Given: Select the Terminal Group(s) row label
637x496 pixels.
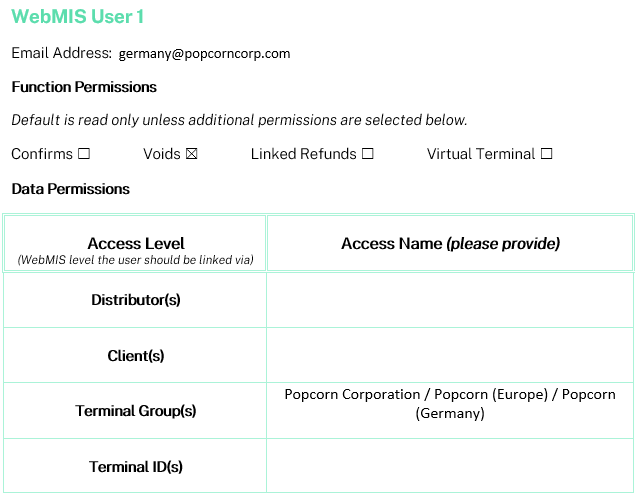Looking at the screenshot, I should pyautogui.click(x=136, y=411).
